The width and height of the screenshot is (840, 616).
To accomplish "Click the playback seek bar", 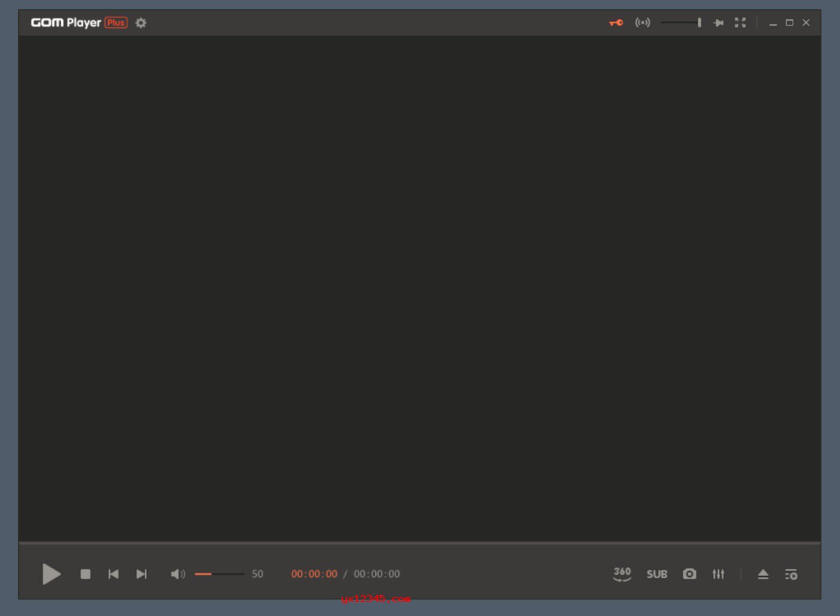I will 419,542.
